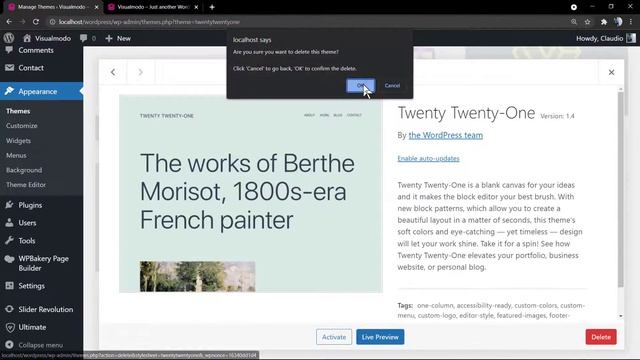This screenshot has height=360, width=640.
Task: Confirm deletion with the OK button
Action: (x=360, y=85)
